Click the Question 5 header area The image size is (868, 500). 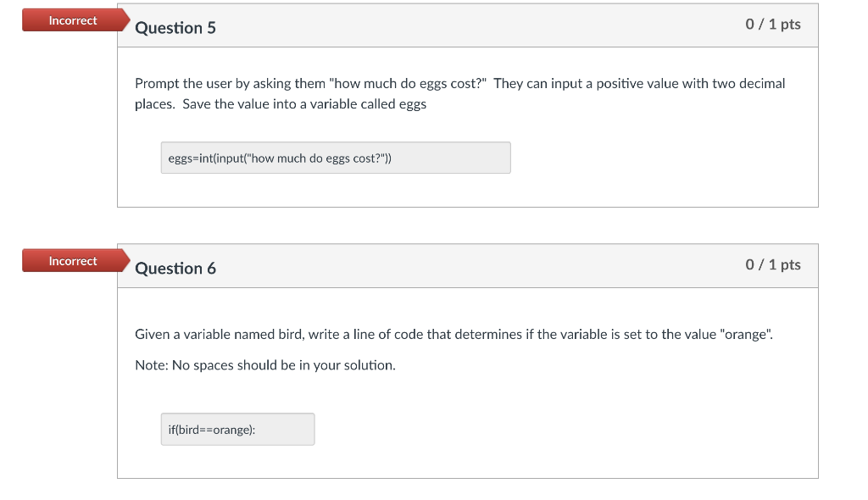coord(175,27)
